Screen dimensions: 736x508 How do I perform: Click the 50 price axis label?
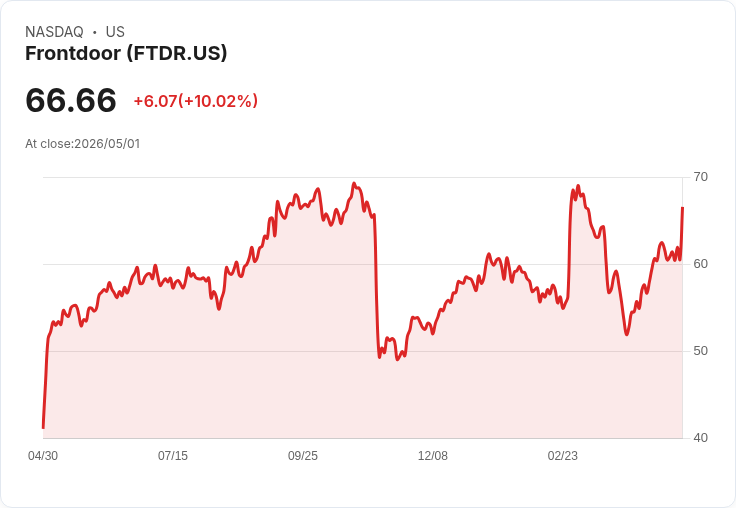[700, 351]
